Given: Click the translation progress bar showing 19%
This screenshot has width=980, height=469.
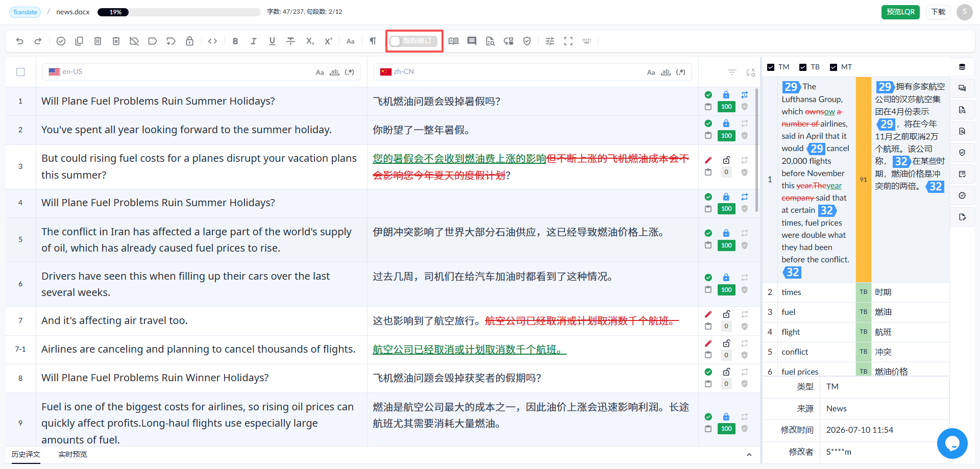Looking at the screenshot, I should coord(179,12).
